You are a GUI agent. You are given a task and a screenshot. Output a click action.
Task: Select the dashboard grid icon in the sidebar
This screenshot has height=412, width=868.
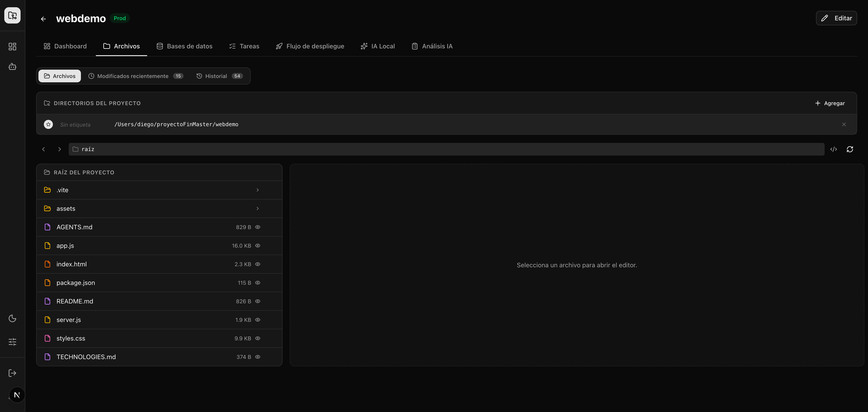(x=12, y=47)
